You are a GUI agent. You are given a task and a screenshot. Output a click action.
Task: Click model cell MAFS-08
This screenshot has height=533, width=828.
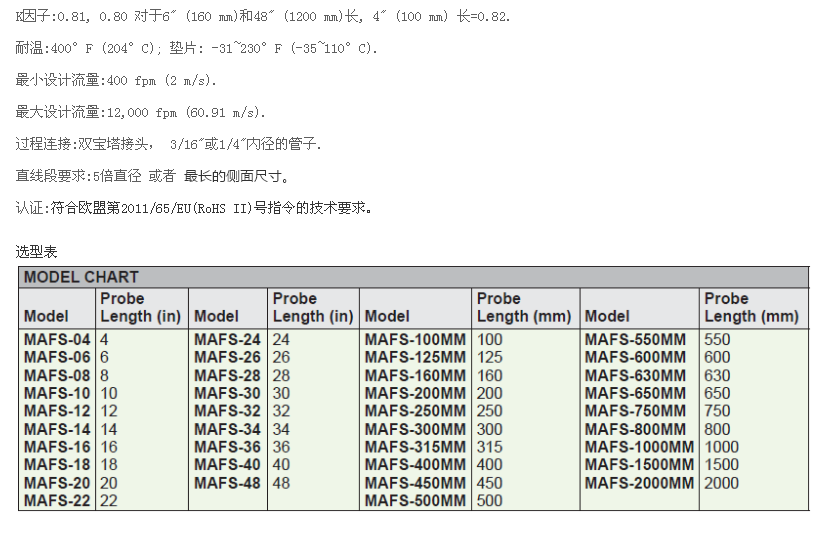(x=57, y=376)
